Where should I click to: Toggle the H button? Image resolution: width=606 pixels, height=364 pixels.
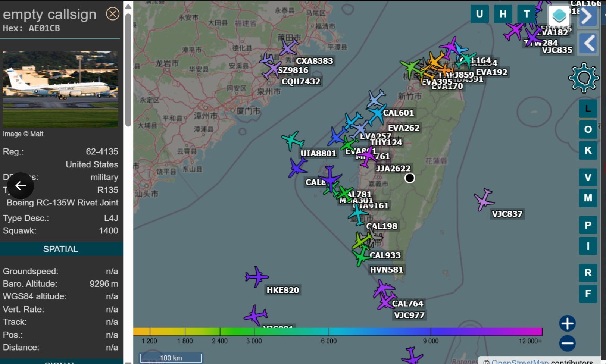pyautogui.click(x=503, y=14)
